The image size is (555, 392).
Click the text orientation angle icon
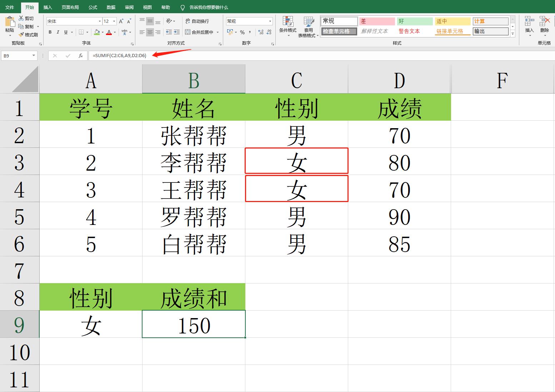coord(169,21)
